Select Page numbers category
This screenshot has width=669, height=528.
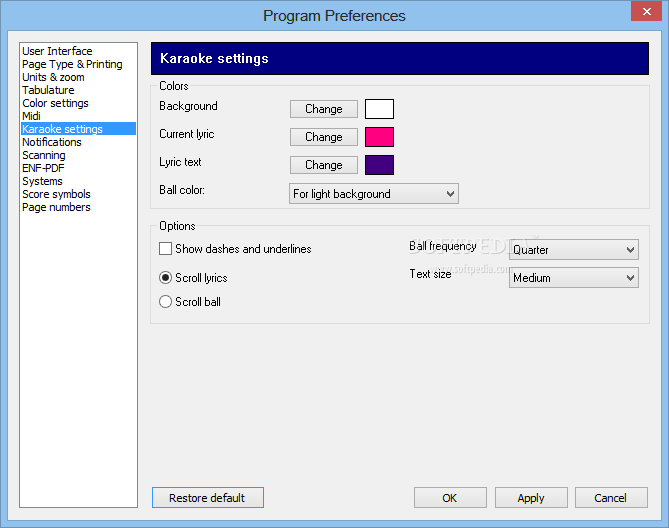point(56,207)
